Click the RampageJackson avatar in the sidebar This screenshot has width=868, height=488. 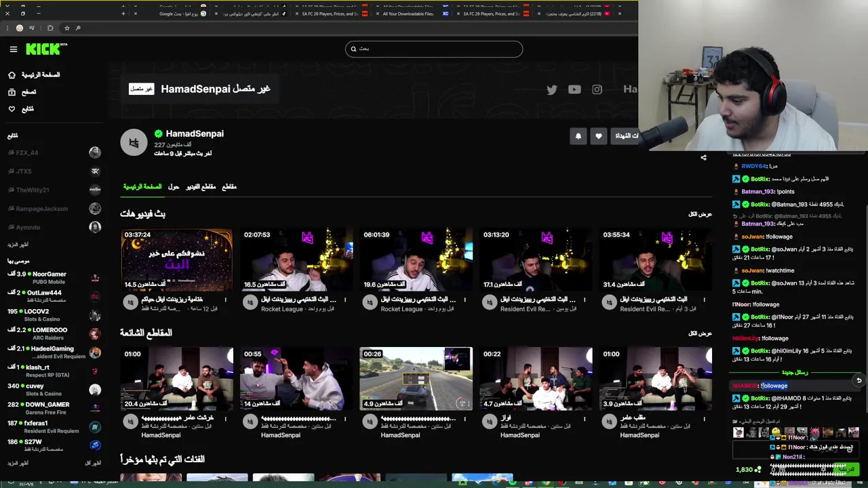(95, 209)
